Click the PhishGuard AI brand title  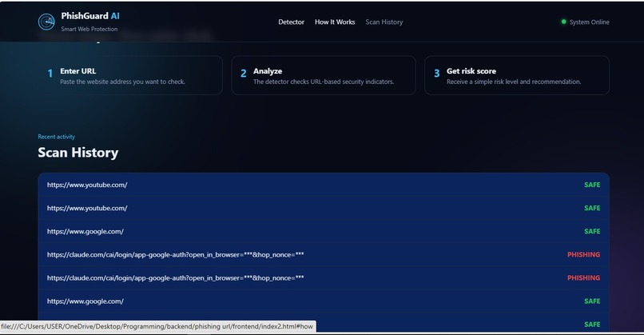(x=90, y=16)
